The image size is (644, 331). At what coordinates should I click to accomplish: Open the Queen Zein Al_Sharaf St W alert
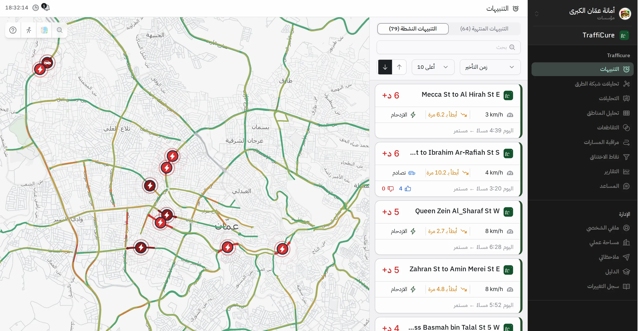click(448, 228)
